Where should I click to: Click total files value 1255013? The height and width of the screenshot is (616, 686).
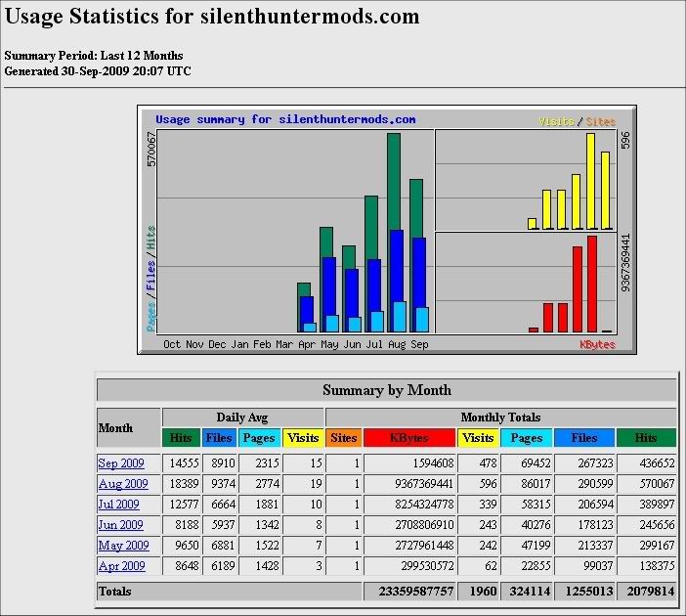tap(589, 592)
